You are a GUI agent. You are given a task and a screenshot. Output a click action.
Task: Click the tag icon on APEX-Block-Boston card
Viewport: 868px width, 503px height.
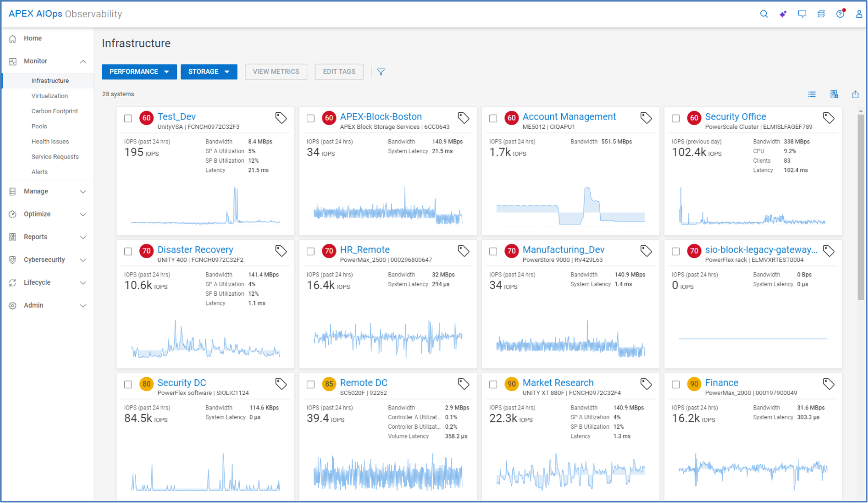(x=463, y=118)
